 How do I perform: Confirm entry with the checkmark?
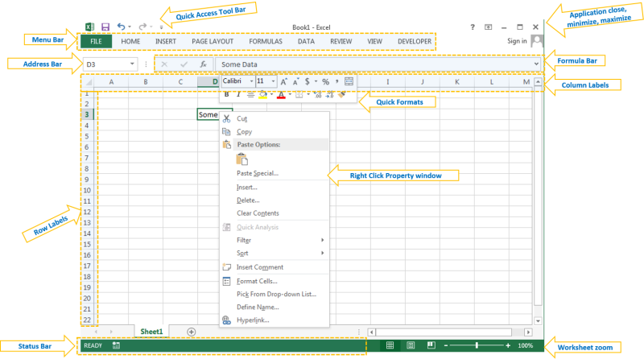tap(184, 64)
